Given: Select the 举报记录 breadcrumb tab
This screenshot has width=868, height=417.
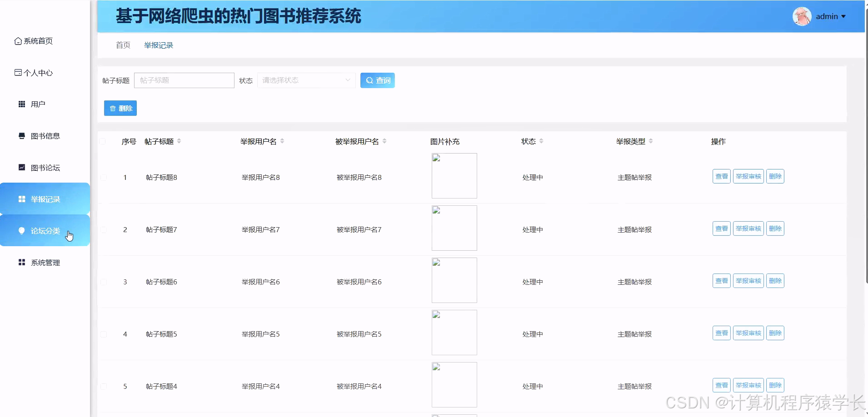Looking at the screenshot, I should (158, 45).
